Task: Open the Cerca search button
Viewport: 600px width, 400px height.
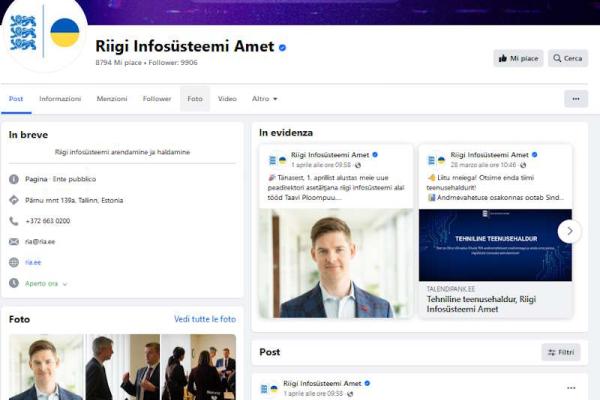Action: click(x=567, y=58)
